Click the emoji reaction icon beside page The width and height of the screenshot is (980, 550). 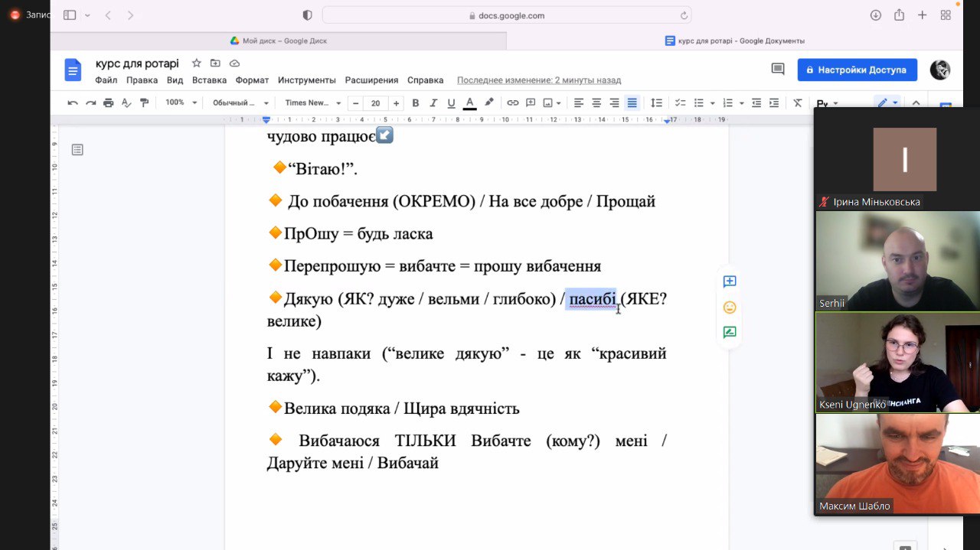730,308
